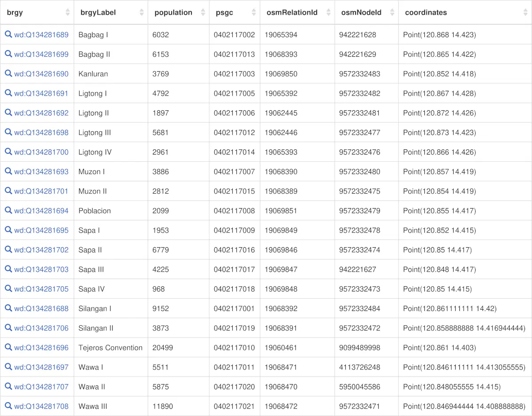The height and width of the screenshot is (416, 532).
Task: Click magnifier icon beside wd:Q134281705
Action: pos(8,288)
